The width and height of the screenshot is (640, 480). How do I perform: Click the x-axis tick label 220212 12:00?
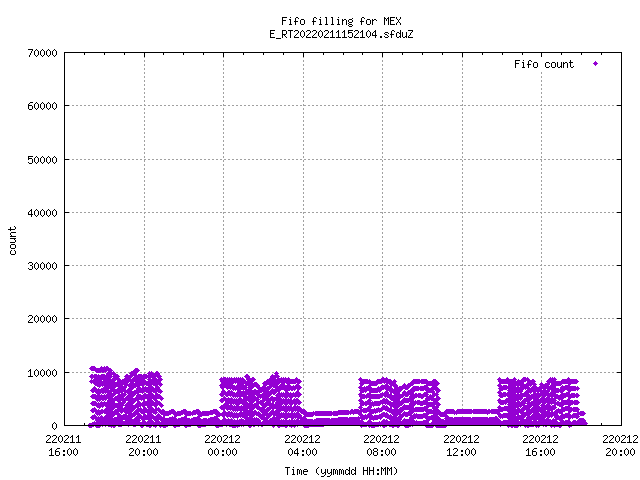(x=462, y=446)
